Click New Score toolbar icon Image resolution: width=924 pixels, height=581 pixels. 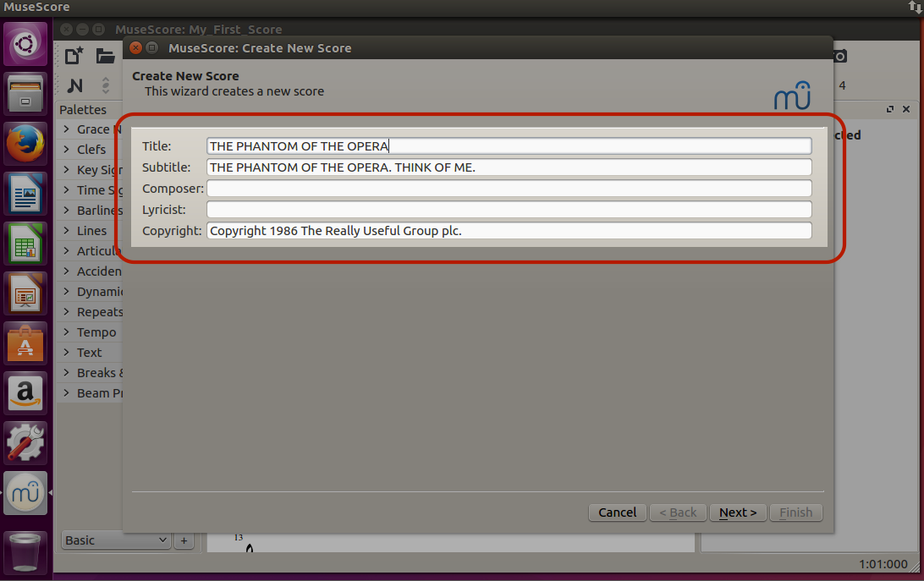pos(74,55)
